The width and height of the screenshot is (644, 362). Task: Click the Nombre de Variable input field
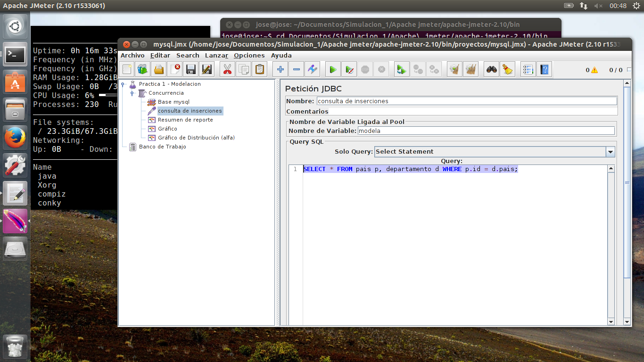[486, 131]
